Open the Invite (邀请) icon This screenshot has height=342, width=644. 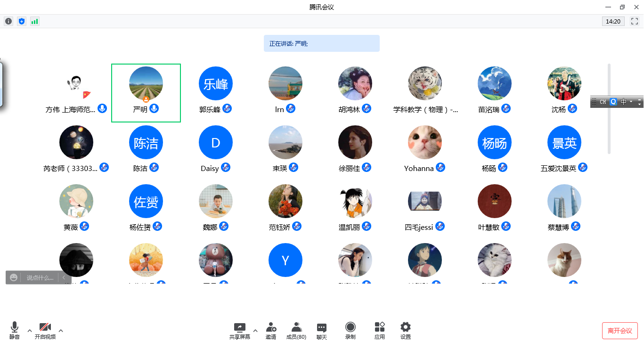271,330
